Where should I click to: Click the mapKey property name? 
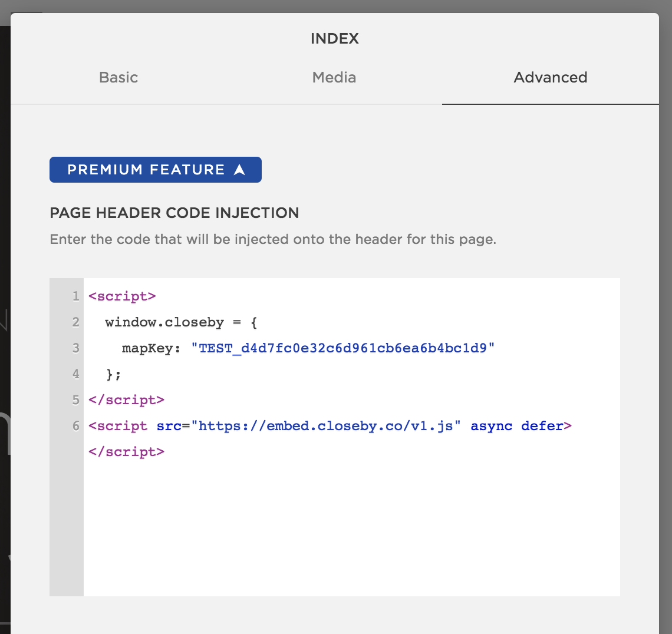(147, 348)
